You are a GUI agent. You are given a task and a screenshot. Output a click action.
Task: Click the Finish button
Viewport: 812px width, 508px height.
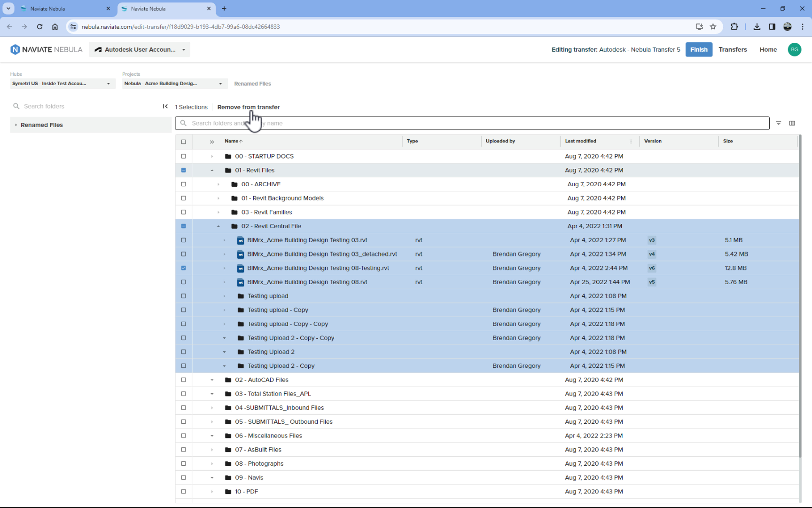coord(699,49)
